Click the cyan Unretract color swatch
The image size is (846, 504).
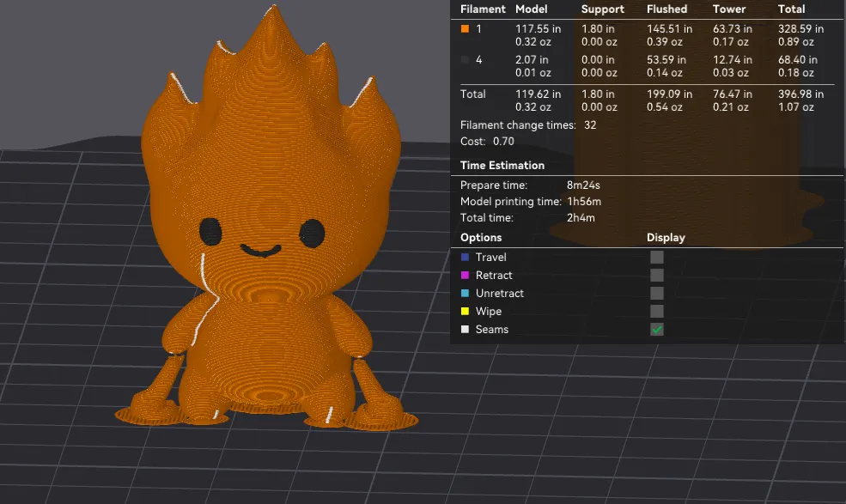coord(465,294)
